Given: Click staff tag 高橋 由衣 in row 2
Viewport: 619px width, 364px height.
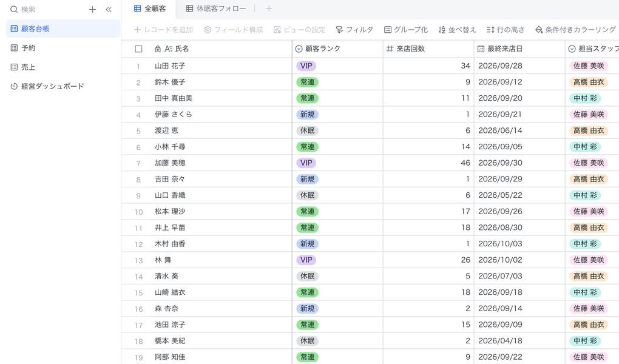Looking at the screenshot, I should click(589, 82).
